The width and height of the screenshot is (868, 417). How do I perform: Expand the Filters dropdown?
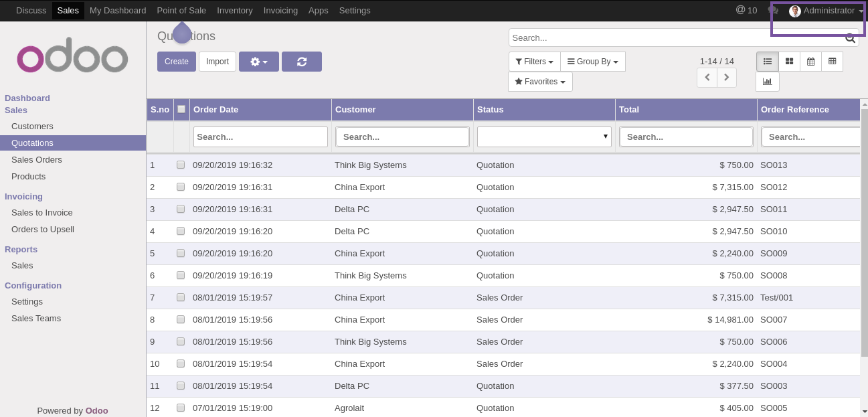pos(534,62)
